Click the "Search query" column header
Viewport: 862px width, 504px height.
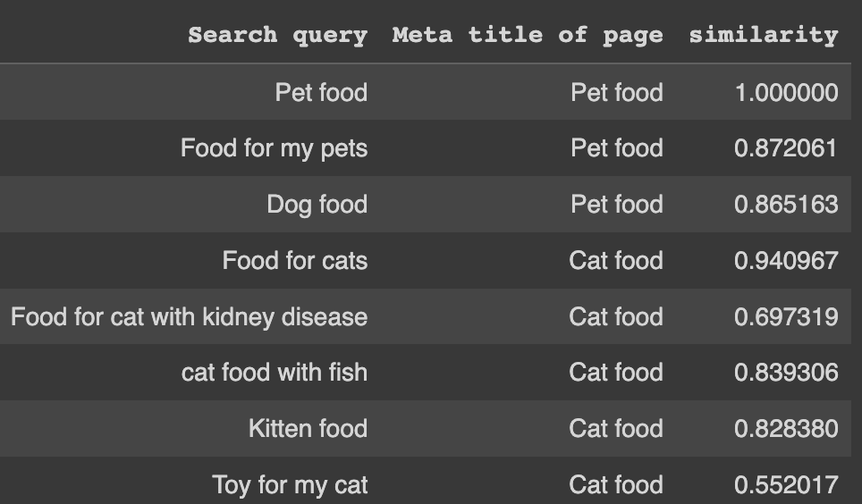tap(277, 36)
